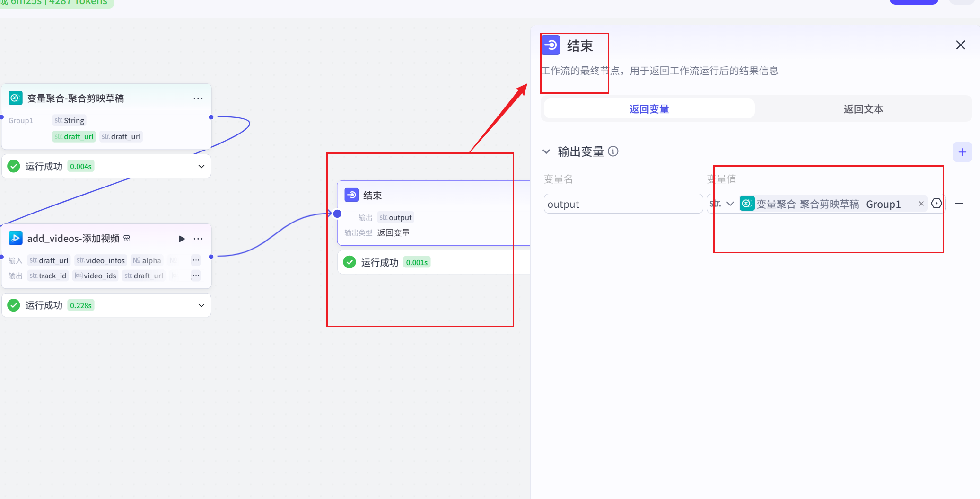The width and height of the screenshot is (980, 499).
Task: Select the 返回变量 tab
Action: pyautogui.click(x=648, y=108)
